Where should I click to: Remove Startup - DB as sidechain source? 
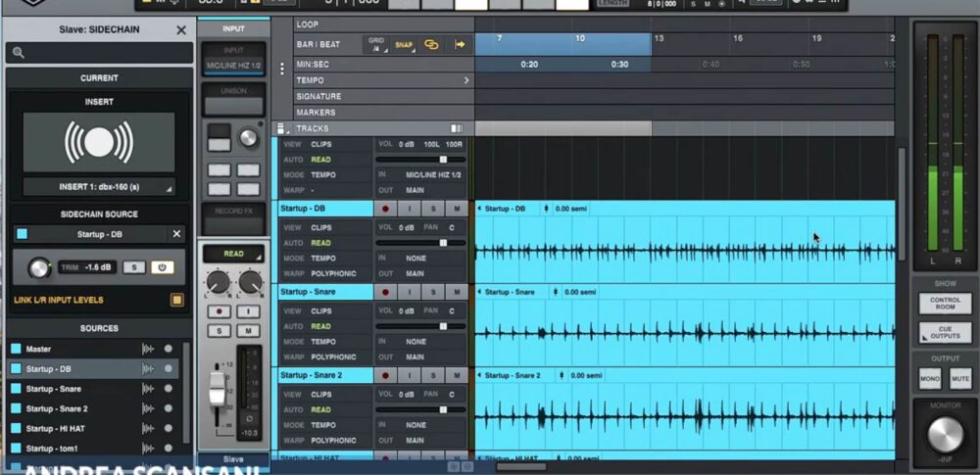[x=176, y=234]
